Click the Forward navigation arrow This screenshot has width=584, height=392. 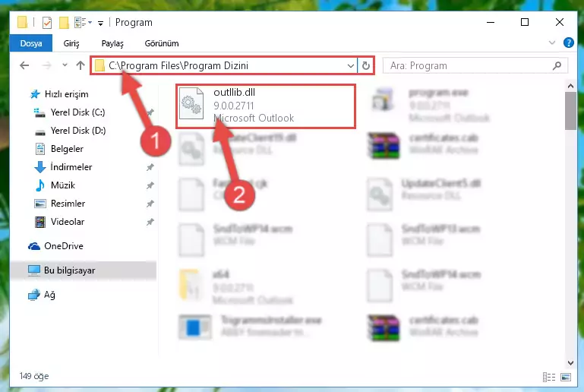pos(47,65)
